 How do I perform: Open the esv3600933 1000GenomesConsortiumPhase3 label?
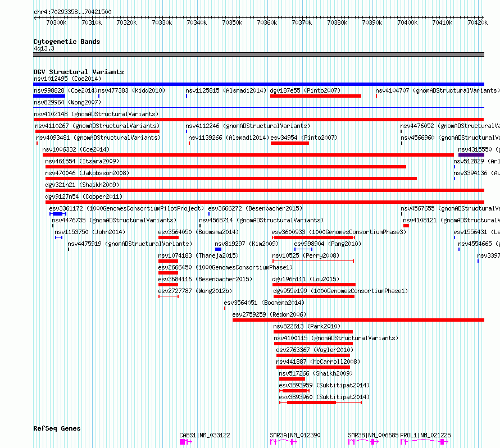coord(339,232)
